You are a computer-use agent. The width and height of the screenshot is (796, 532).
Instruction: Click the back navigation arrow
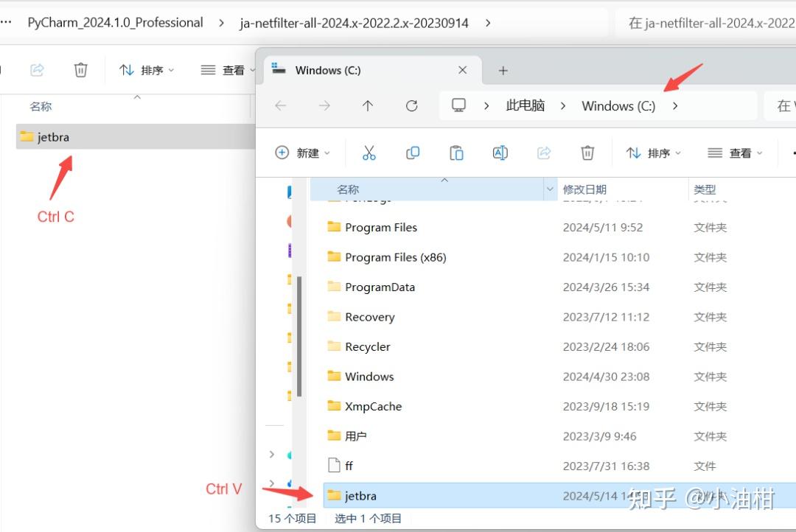tap(280, 105)
